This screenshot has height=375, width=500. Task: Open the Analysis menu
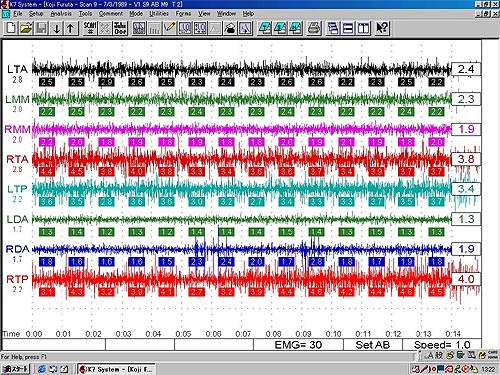(x=61, y=14)
